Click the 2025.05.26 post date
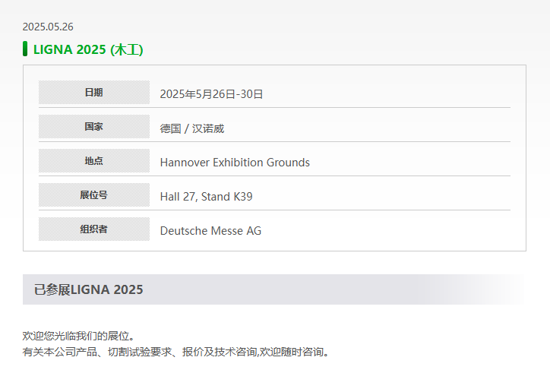 click(x=48, y=27)
